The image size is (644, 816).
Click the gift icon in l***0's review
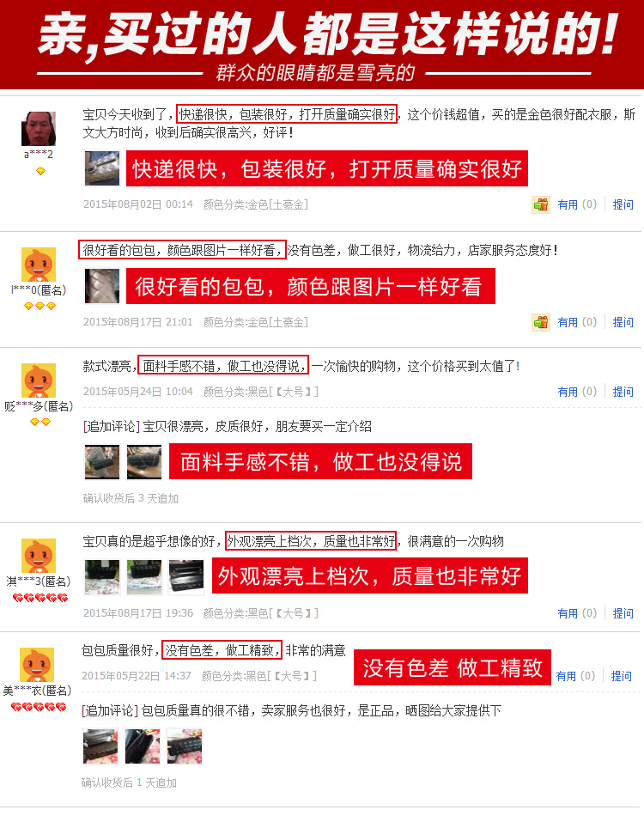tap(541, 322)
